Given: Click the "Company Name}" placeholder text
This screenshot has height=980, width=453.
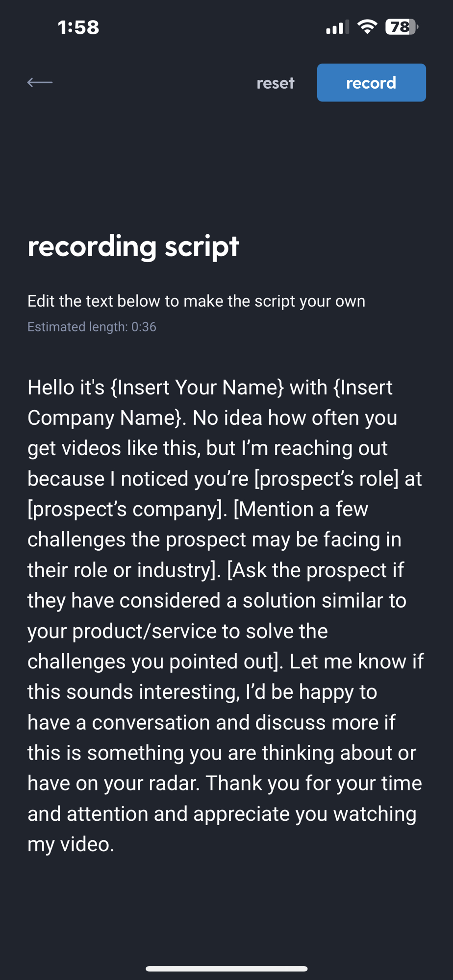Looking at the screenshot, I should point(104,418).
